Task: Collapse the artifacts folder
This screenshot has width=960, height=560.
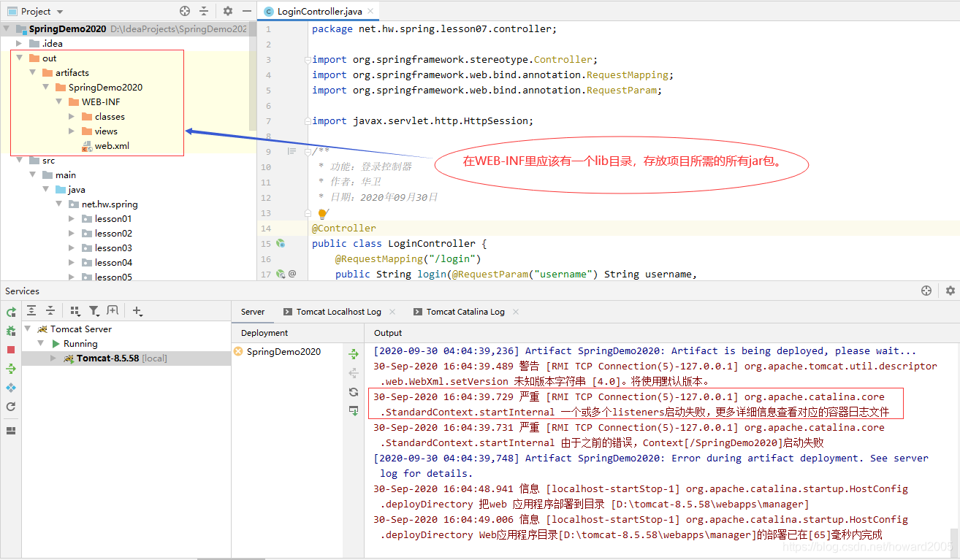Action: tap(33, 73)
